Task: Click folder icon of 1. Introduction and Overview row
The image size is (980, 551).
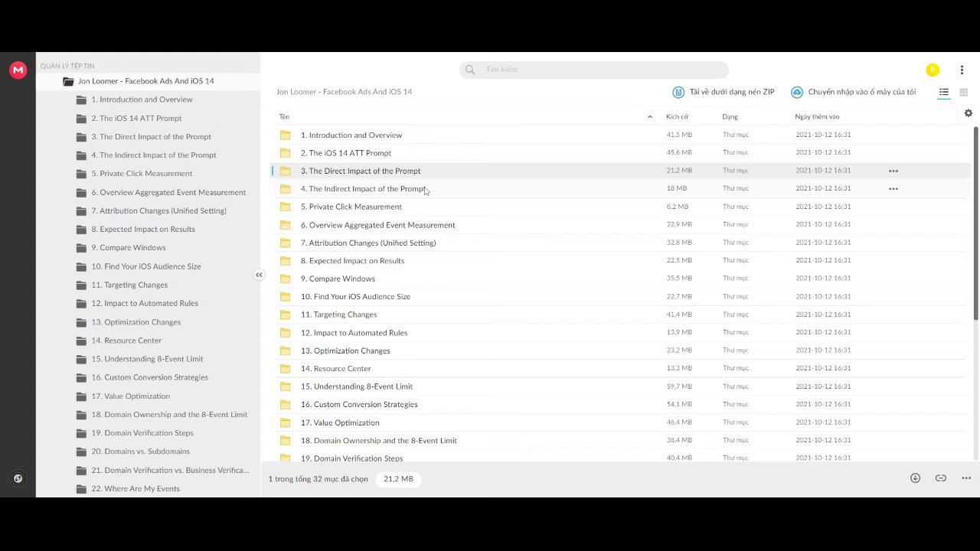Action: tap(286, 135)
